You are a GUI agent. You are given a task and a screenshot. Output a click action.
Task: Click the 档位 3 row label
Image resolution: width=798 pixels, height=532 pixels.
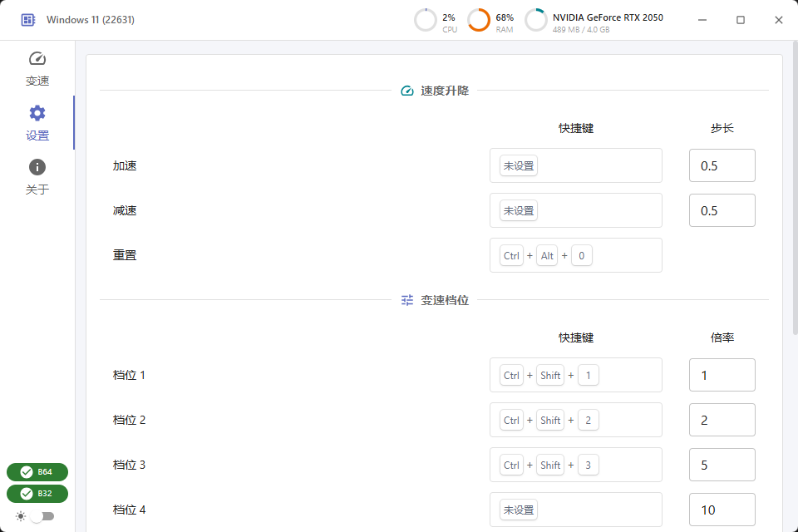pyautogui.click(x=129, y=465)
